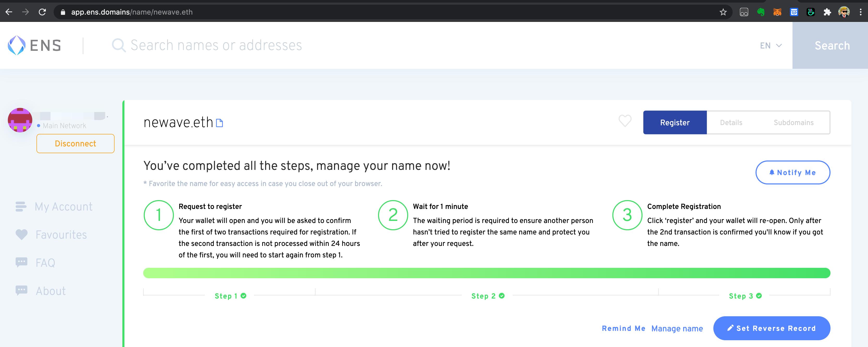Click the ENS logo
Screen dimensions: 868x347
(x=34, y=45)
